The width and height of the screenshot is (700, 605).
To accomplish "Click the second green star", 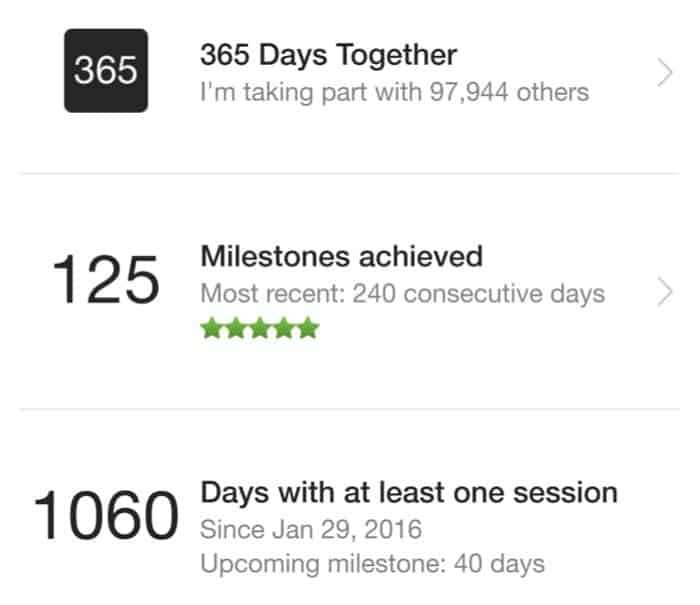I will [236, 328].
